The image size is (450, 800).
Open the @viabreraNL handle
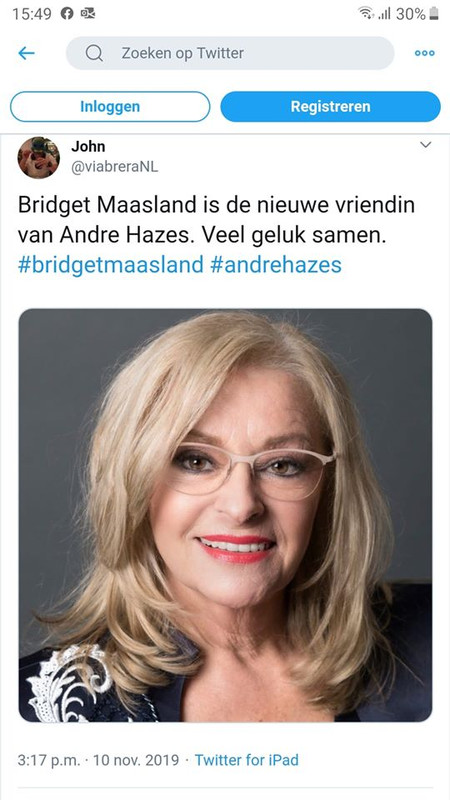tap(114, 167)
